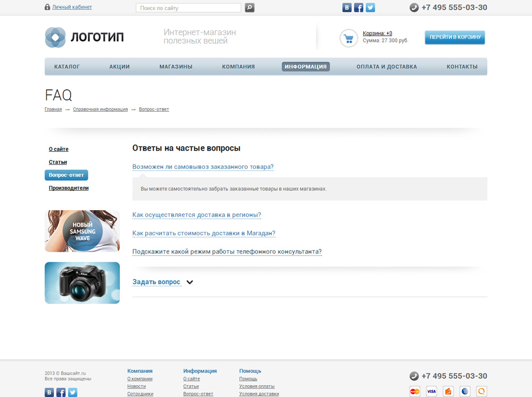Image resolution: width=532 pixels, height=397 pixels.
Task: Click the magnifier search button in header
Action: click(x=250, y=7)
